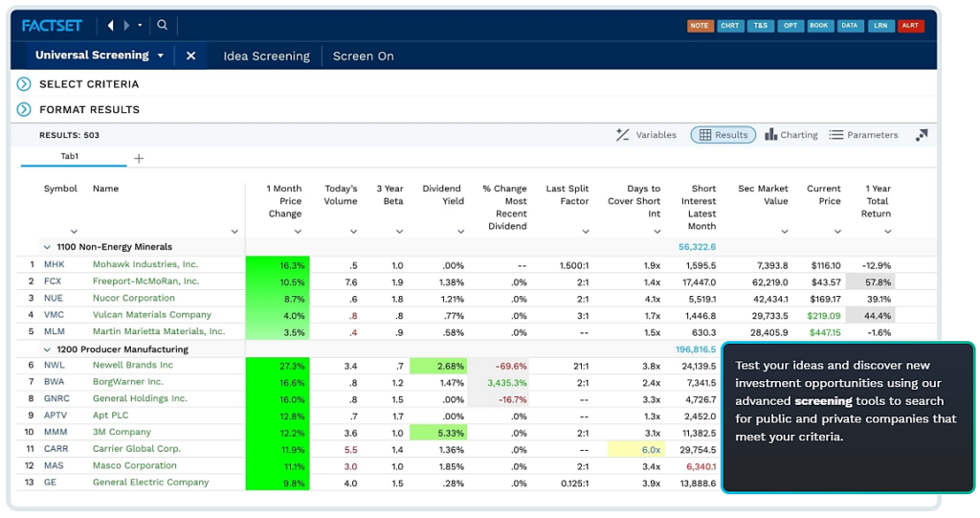
Task: Click the orange NOTE button
Action: coord(700,26)
